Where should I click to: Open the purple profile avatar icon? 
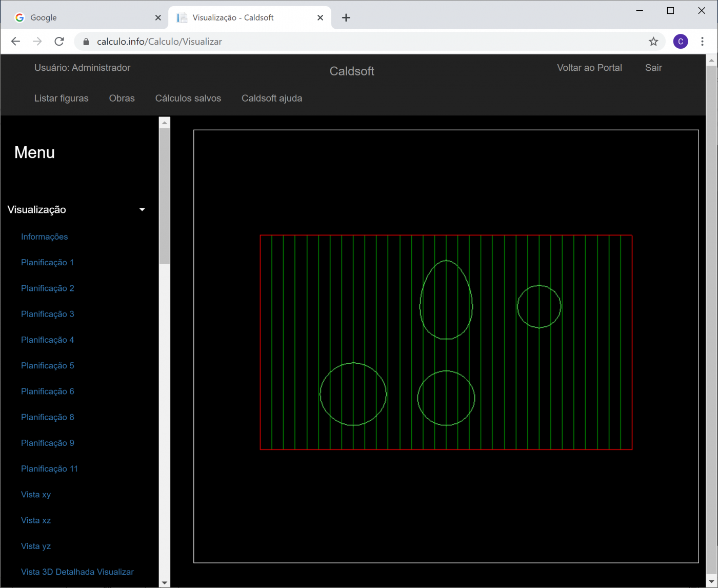680,42
